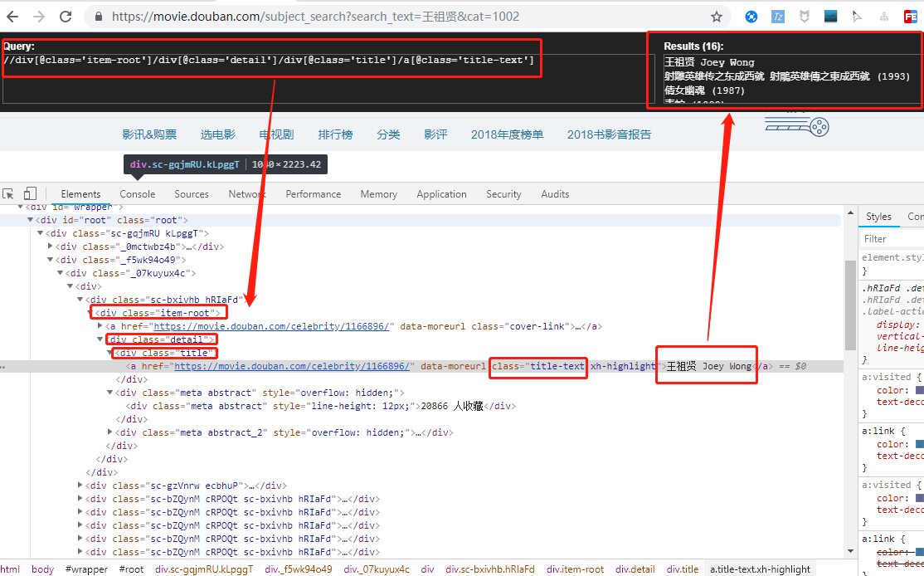Collapse the meta abstract overflow div node
The image size is (924, 576).
[x=109, y=393]
